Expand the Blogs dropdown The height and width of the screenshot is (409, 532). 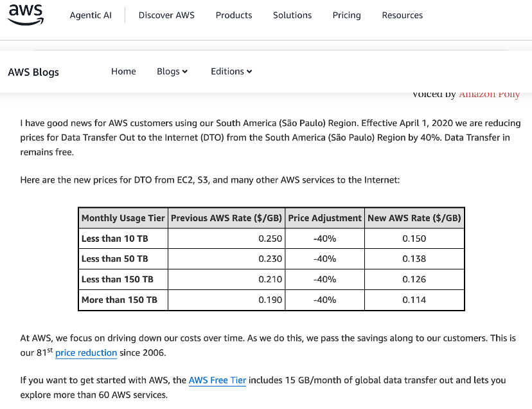(172, 71)
